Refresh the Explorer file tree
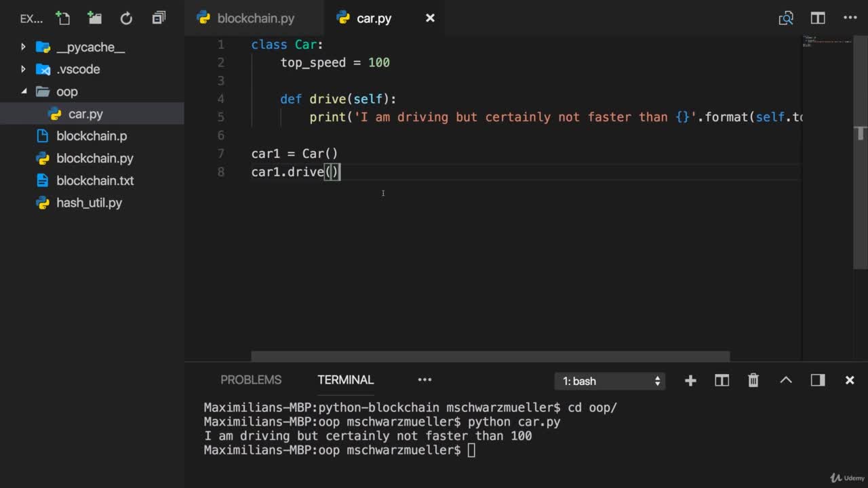Viewport: 868px width, 488px height. [x=126, y=18]
